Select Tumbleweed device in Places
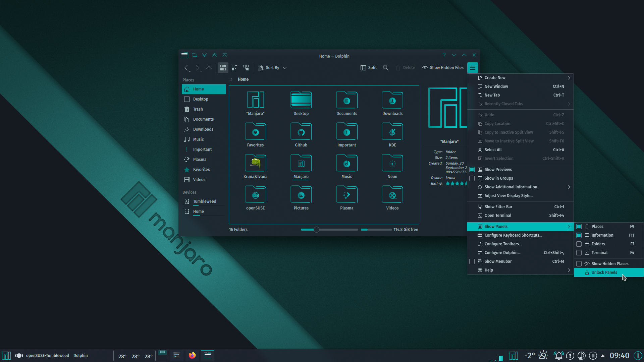 click(x=204, y=201)
